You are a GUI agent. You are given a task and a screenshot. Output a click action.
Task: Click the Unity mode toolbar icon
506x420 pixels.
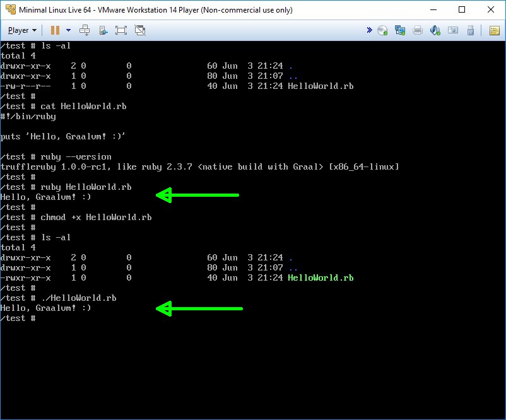[x=103, y=30]
